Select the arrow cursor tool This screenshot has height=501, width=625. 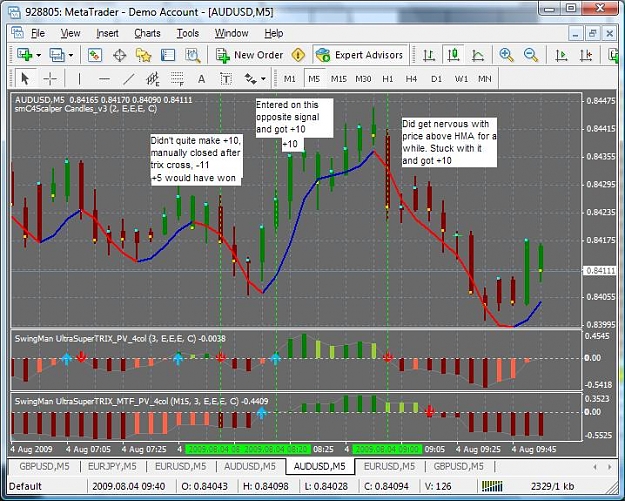25,79
